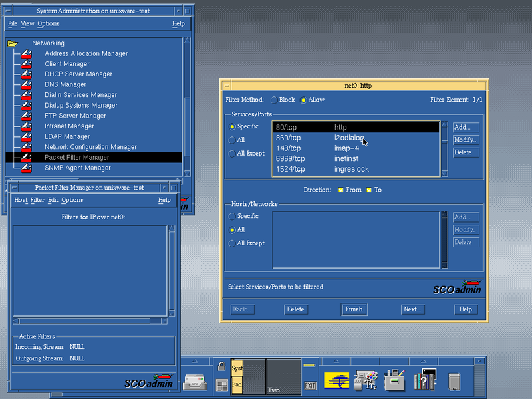Click the EXIT logout icon

(x=310, y=386)
